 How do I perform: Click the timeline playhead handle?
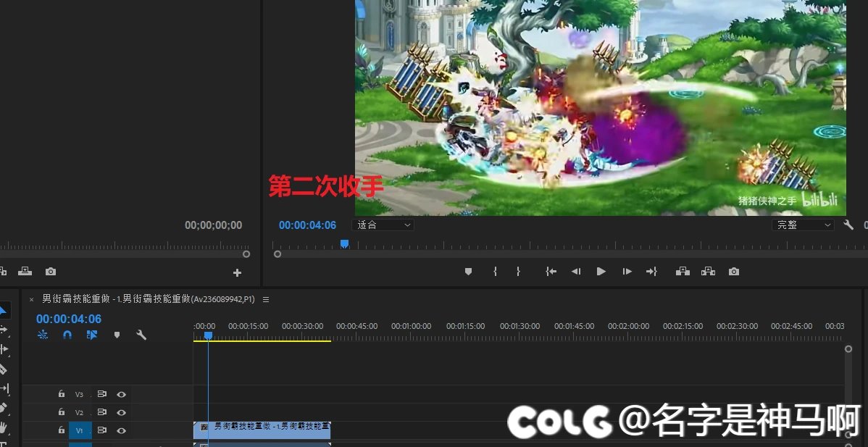208,336
